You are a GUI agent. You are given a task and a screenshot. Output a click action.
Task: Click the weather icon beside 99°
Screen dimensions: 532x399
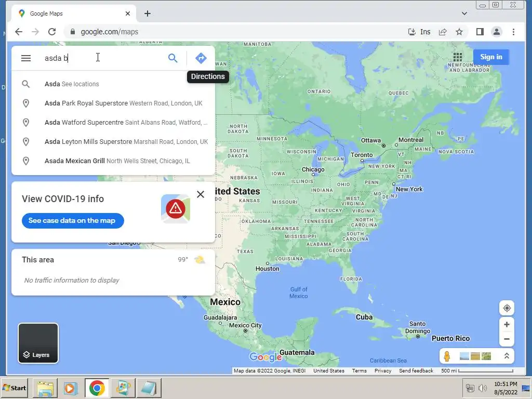199,260
